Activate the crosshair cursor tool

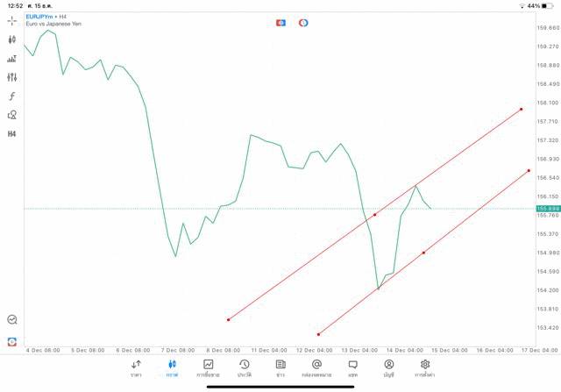12,20
